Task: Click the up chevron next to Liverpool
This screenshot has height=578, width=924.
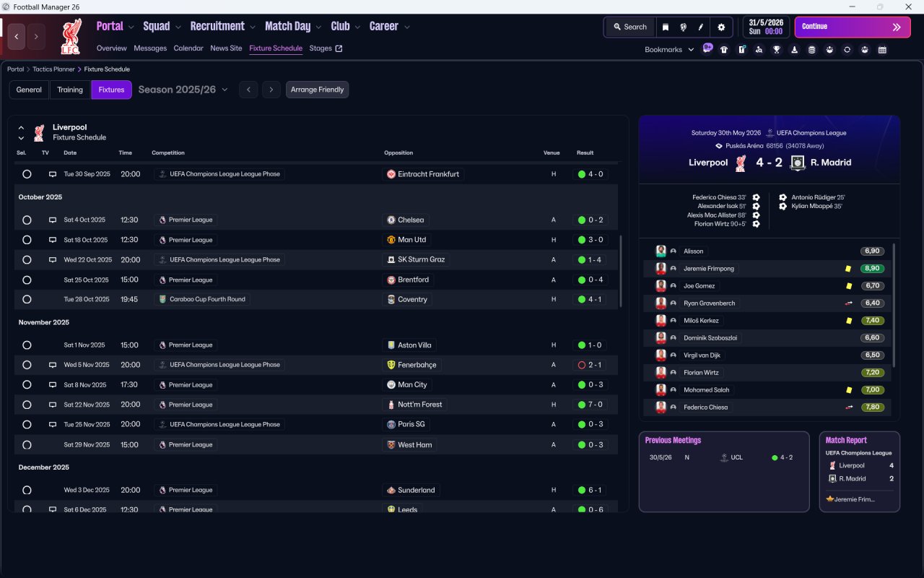Action: pyautogui.click(x=21, y=128)
